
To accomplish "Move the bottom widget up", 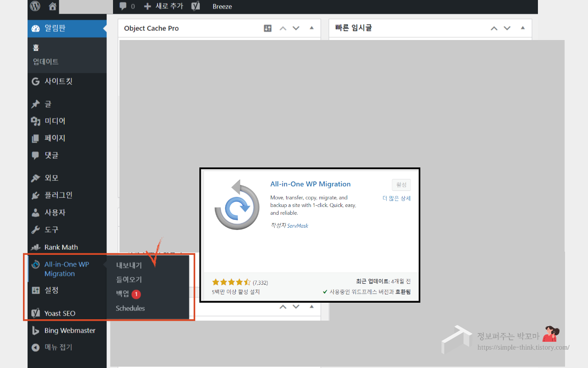I will 283,307.
